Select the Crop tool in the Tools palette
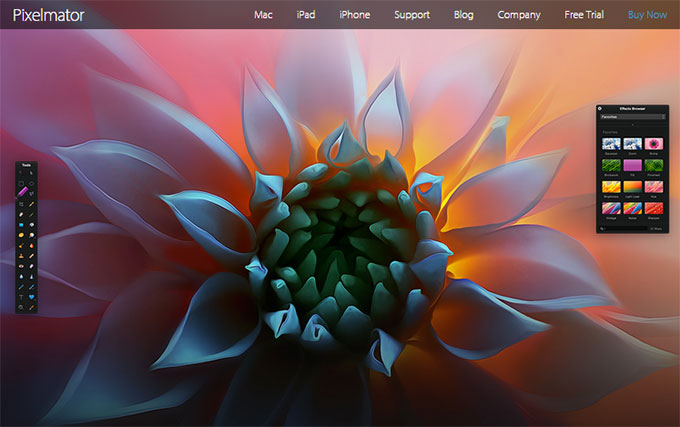 click(x=21, y=204)
